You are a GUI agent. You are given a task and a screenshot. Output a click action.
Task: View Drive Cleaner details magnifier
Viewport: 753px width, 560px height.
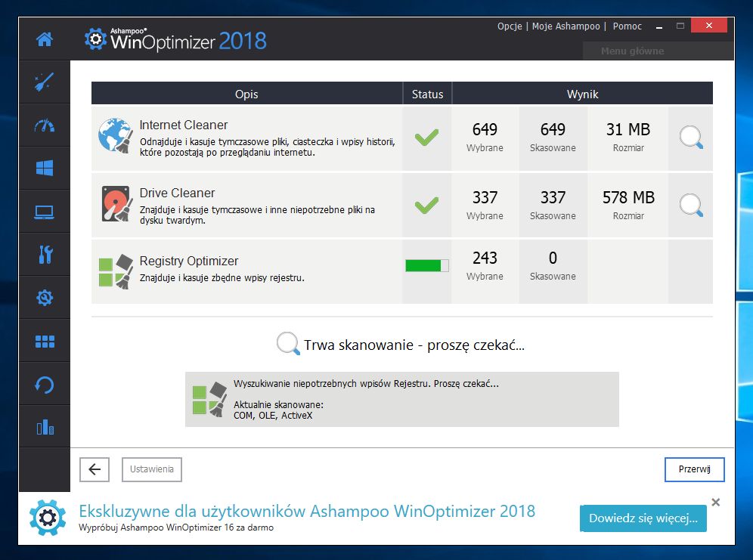click(x=691, y=206)
